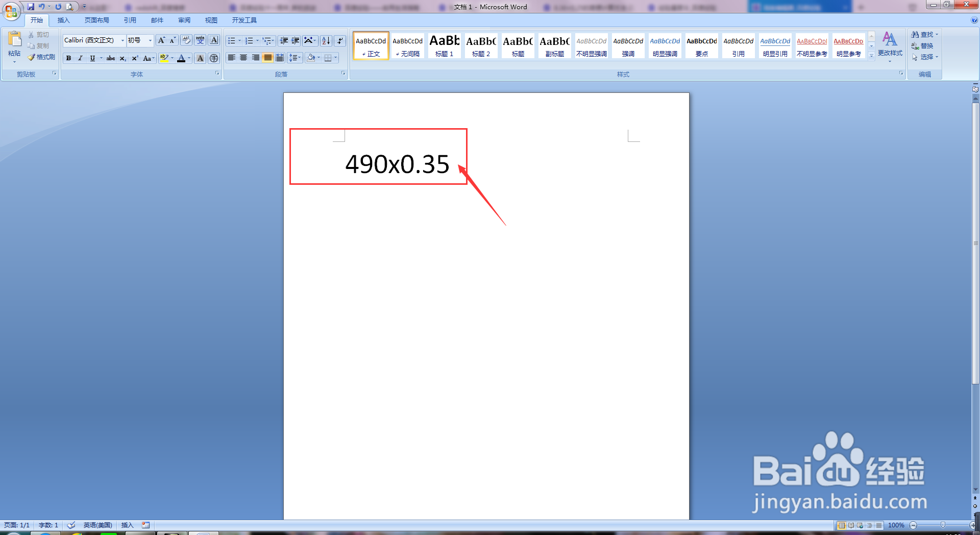Click the Format Painter (格式刷) brush
980x535 pixels.
[41, 57]
